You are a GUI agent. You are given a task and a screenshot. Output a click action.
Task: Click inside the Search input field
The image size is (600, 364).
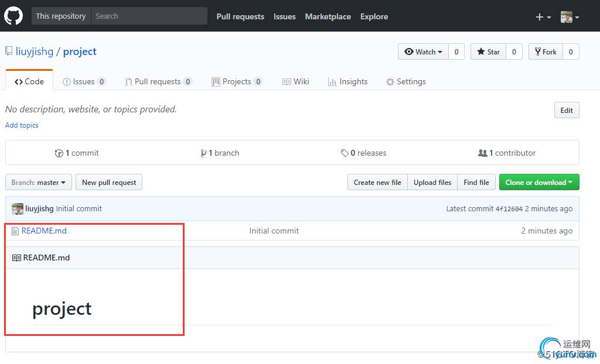[x=149, y=16]
